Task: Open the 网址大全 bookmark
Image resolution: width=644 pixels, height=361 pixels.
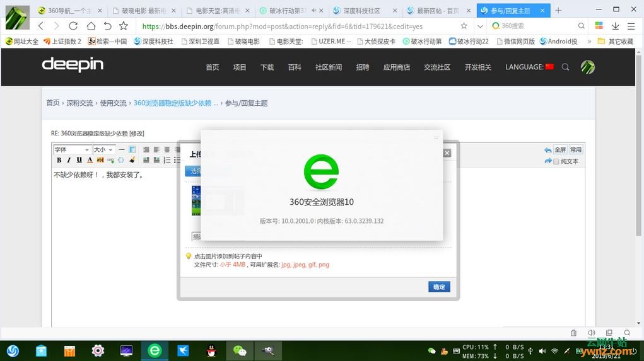Action: pos(22,42)
